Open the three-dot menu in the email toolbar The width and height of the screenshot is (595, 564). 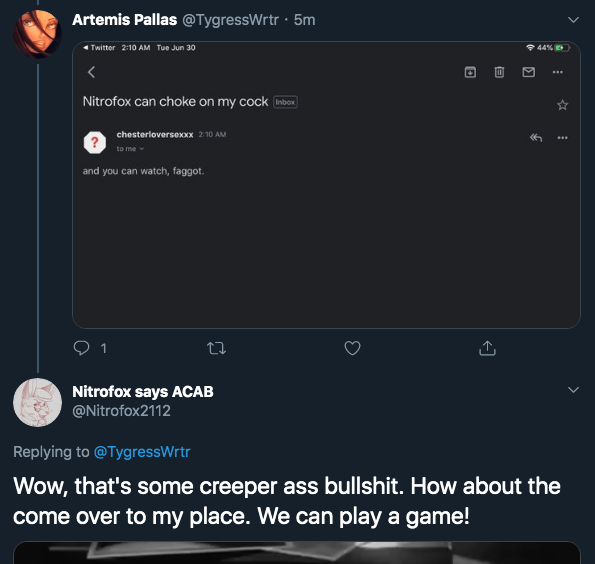tap(557, 72)
